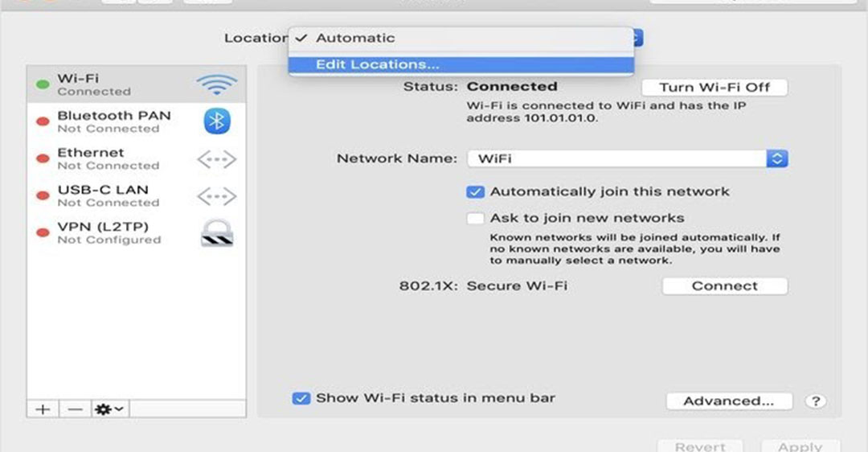Click the Location popup arrows
868x452 pixels.
coord(637,38)
